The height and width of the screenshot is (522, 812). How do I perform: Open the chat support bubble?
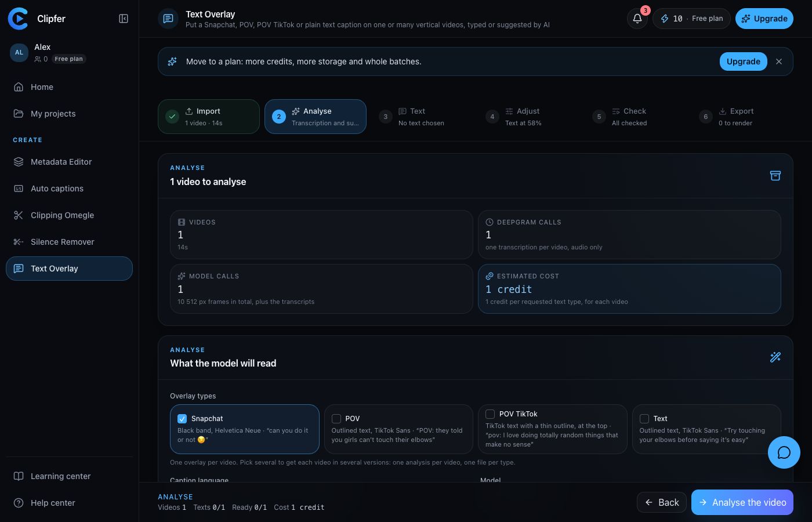pyautogui.click(x=784, y=452)
